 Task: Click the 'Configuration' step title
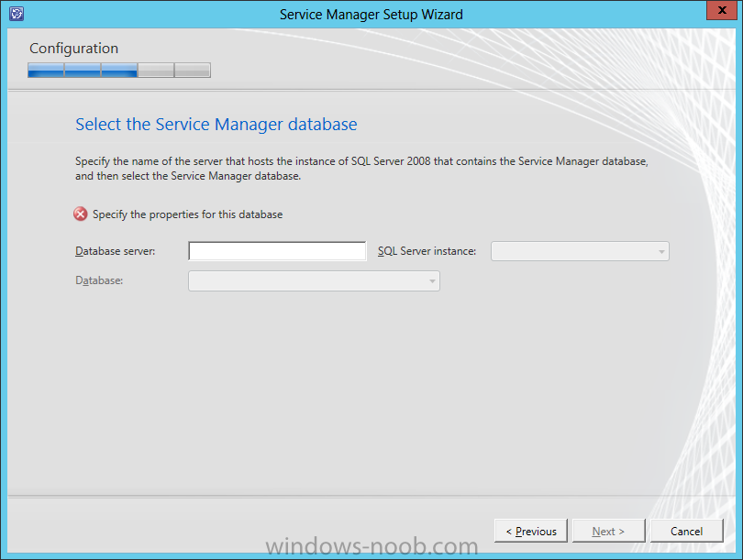[74, 49]
